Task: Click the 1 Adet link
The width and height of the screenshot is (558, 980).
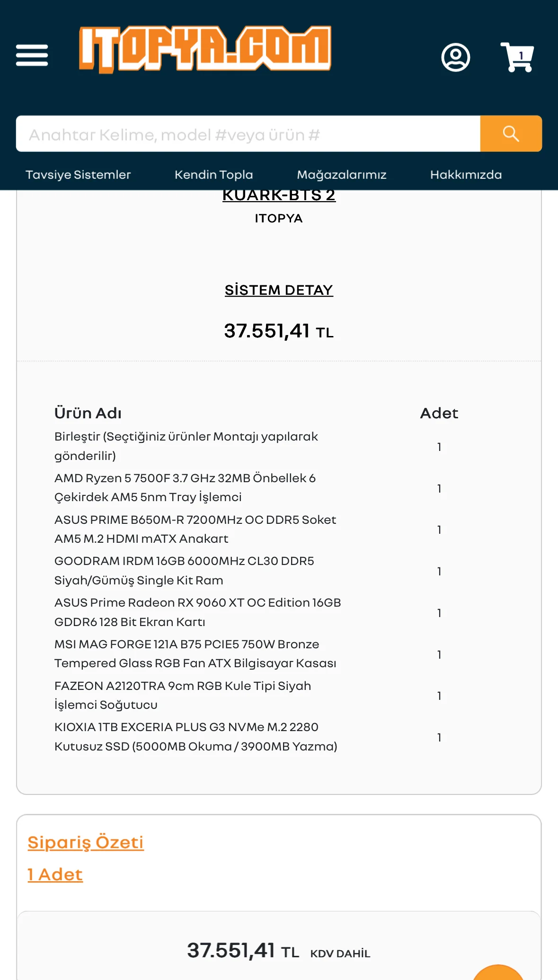Action: pos(55,874)
